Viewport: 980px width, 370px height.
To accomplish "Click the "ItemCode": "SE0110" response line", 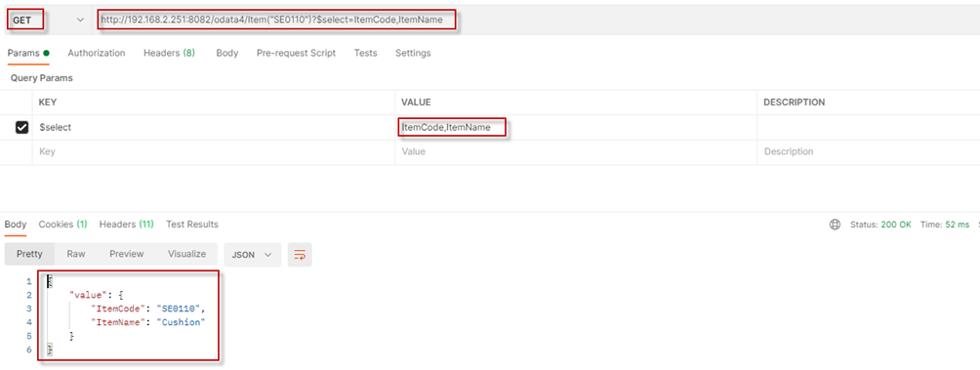I will (148, 308).
